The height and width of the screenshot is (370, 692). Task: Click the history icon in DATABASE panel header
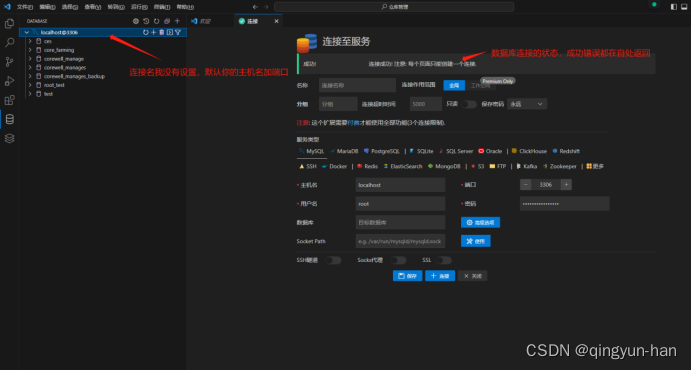[146, 21]
